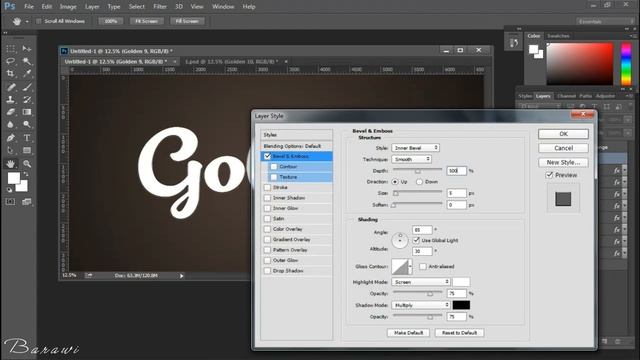Select the Healing Brush tool
The image size is (640, 360).
(x=11, y=87)
